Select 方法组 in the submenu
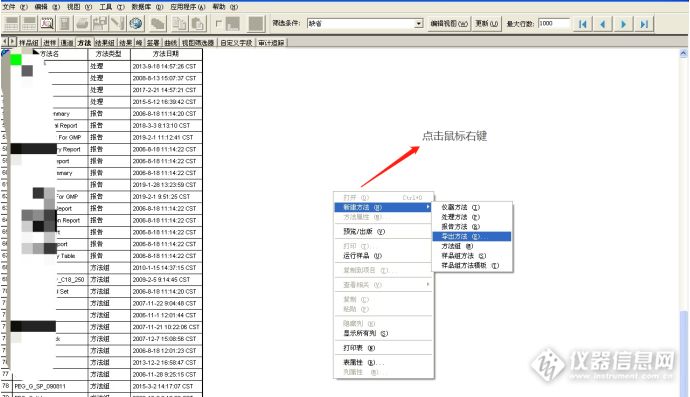The image size is (690, 397). click(x=473, y=246)
